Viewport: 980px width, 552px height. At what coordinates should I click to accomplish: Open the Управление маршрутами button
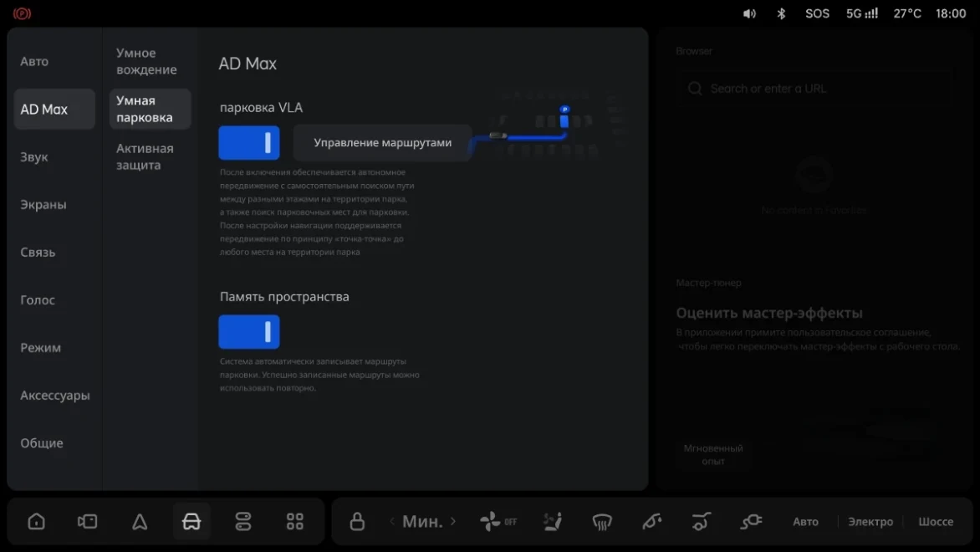[382, 142]
